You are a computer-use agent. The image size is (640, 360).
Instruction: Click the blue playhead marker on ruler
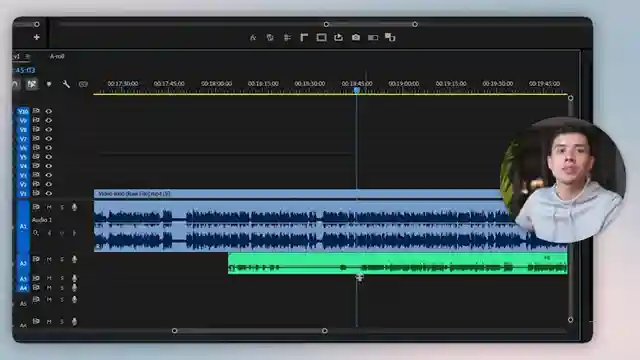[x=357, y=90]
